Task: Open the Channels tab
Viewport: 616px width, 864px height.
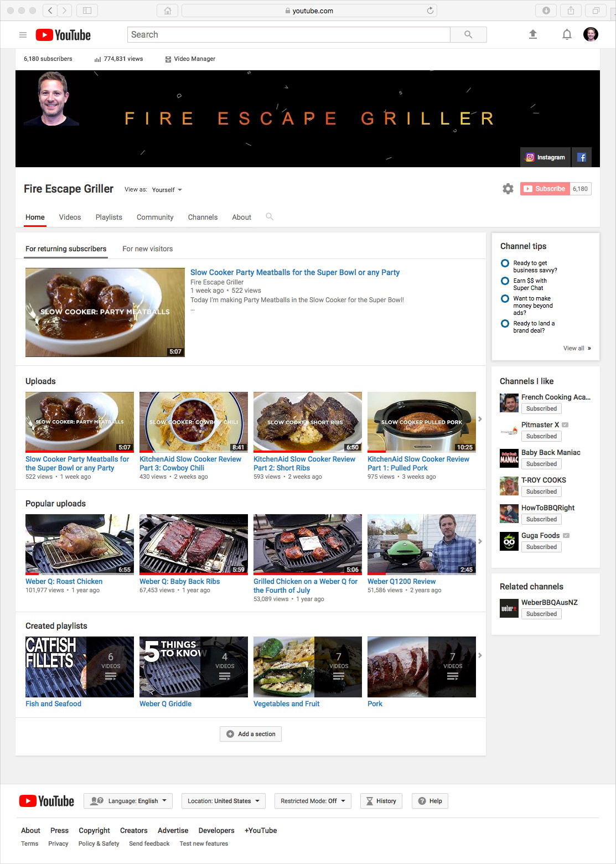Action: click(203, 217)
